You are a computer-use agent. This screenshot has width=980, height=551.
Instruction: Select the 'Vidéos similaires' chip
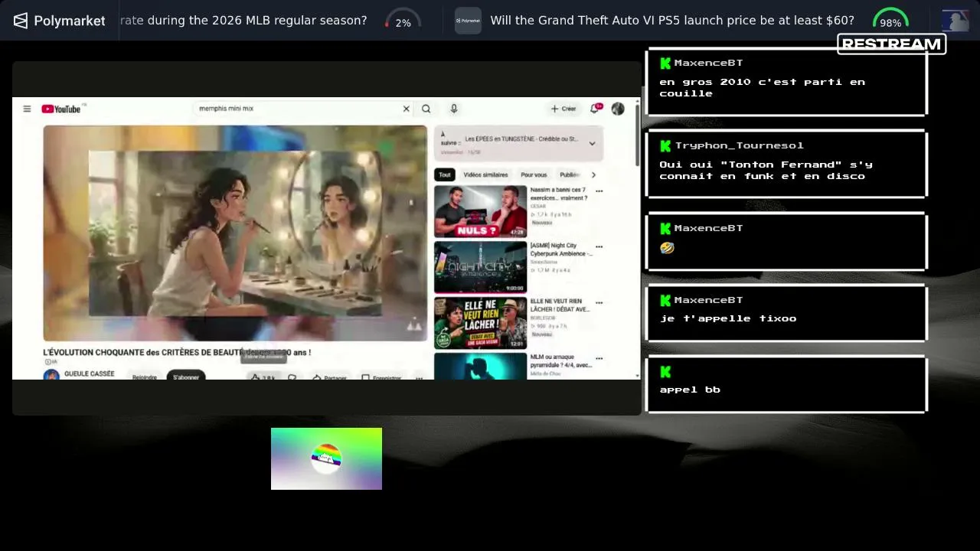tap(485, 174)
